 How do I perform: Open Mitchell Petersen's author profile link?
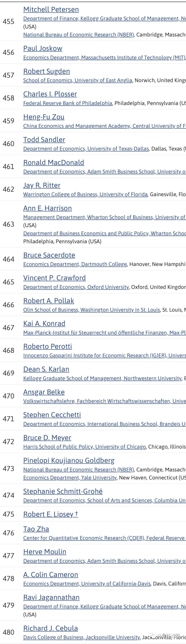pos(51,9)
